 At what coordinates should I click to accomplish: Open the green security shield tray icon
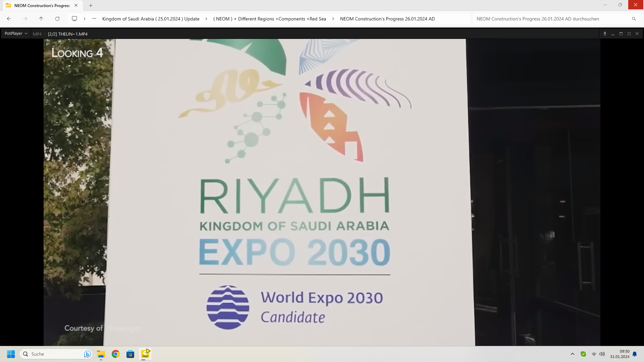(583, 354)
